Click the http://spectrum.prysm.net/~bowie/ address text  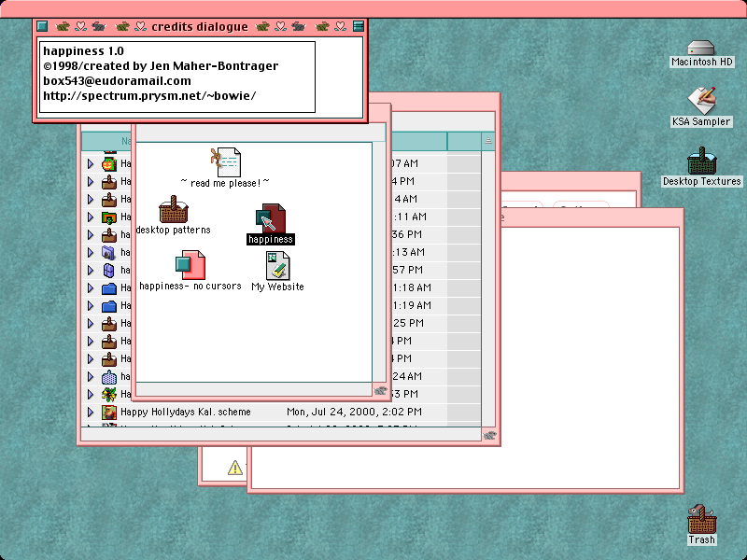(x=149, y=96)
